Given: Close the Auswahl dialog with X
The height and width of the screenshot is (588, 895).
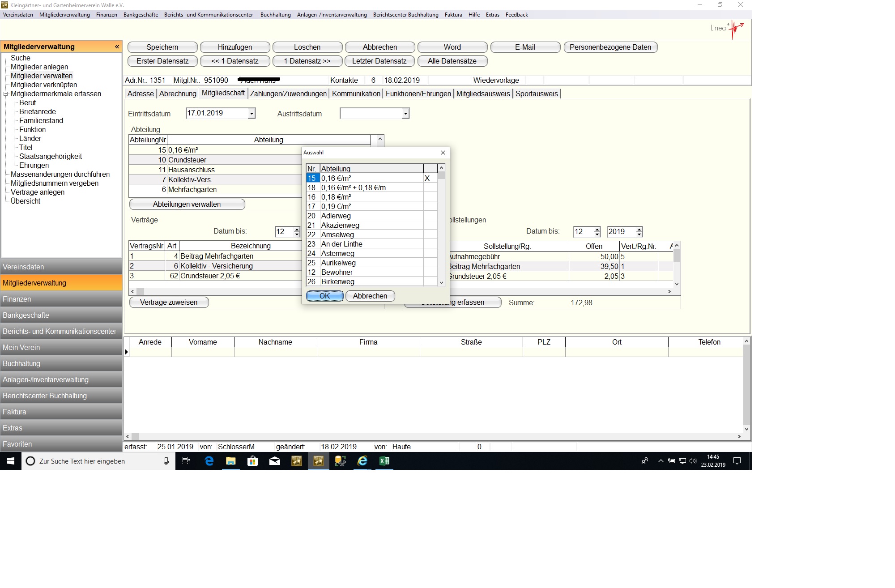Looking at the screenshot, I should 443,153.
